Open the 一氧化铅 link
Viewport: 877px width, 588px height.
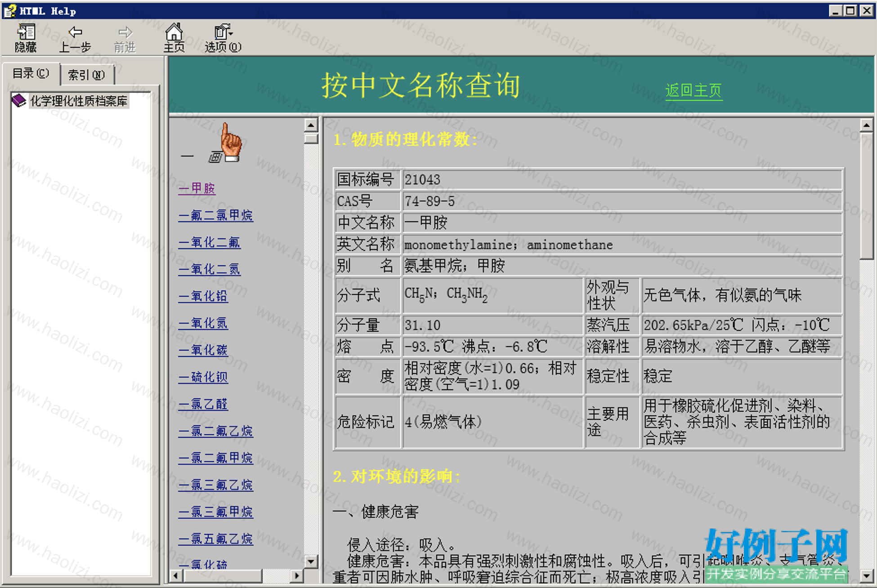(203, 296)
